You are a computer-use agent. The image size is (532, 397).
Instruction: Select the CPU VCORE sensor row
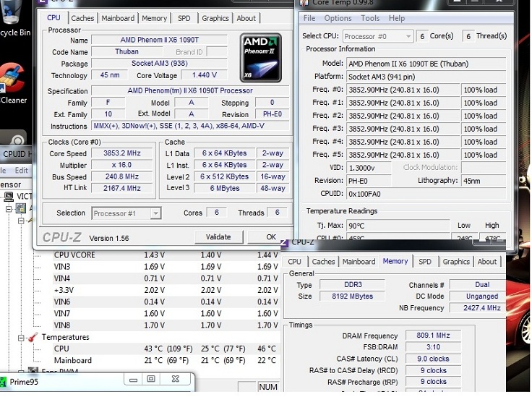click(x=74, y=255)
